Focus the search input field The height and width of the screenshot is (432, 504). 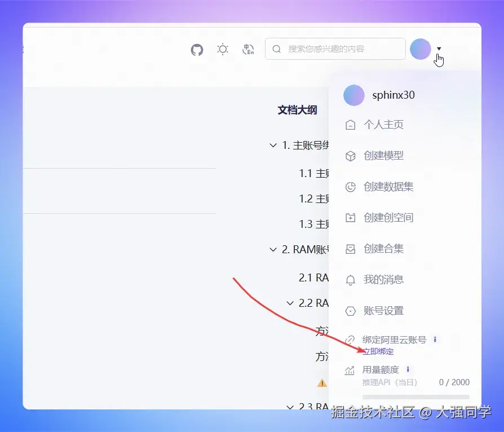[335, 49]
